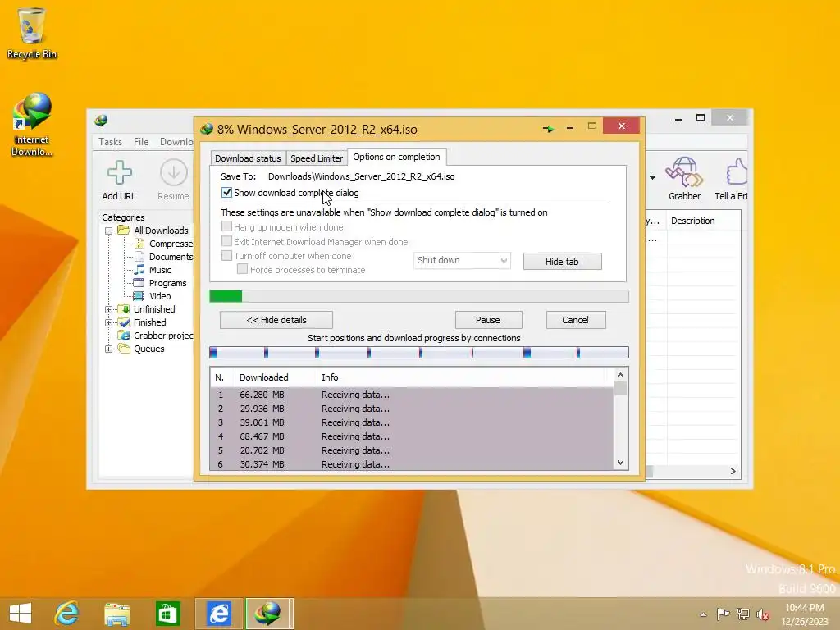The height and width of the screenshot is (630, 840).
Task: Uncheck Show download complete dialog
Action: click(226, 193)
